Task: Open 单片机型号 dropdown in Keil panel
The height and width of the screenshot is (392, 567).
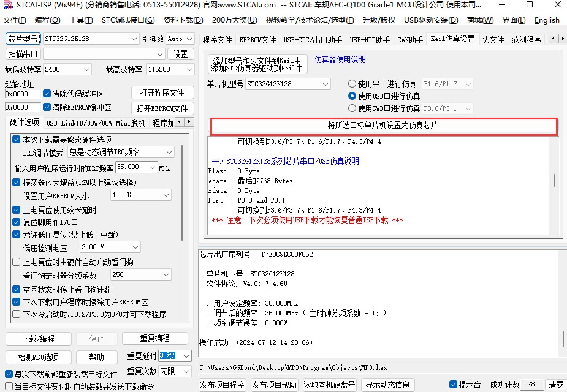Action: [288, 84]
